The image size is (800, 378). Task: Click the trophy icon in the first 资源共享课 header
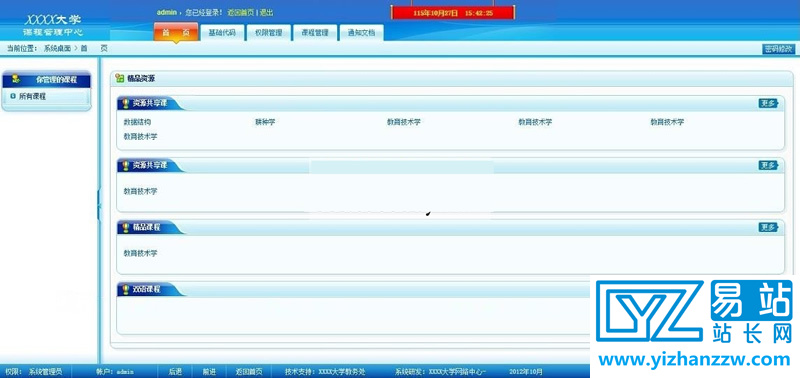[x=126, y=104]
